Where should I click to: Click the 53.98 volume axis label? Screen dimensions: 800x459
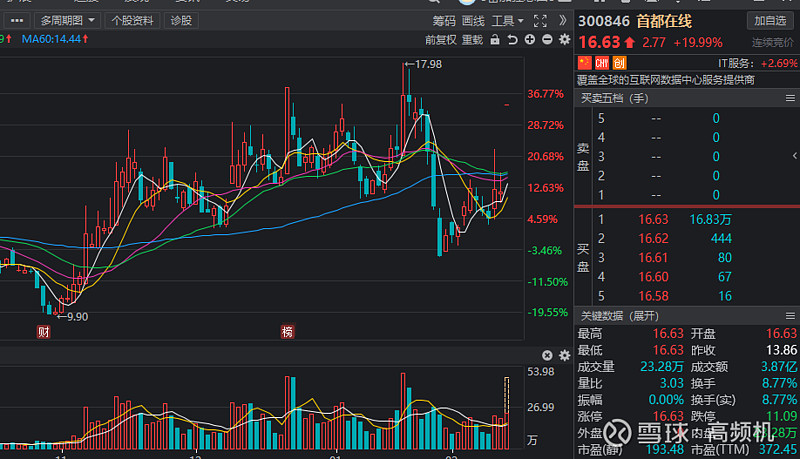coord(540,372)
